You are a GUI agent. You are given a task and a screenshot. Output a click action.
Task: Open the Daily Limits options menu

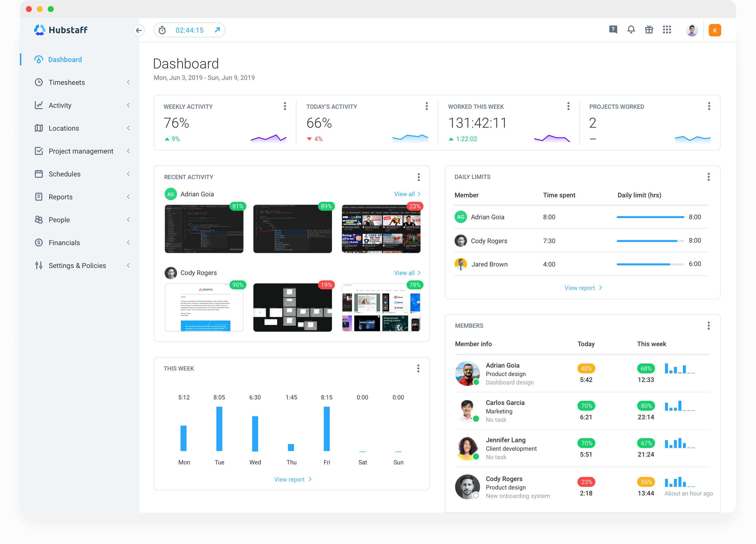point(709,177)
